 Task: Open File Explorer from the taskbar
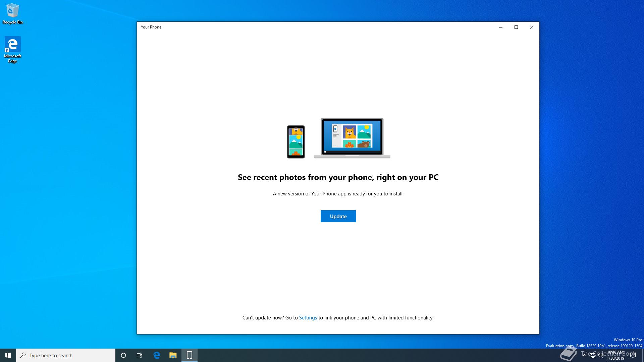pos(173,355)
